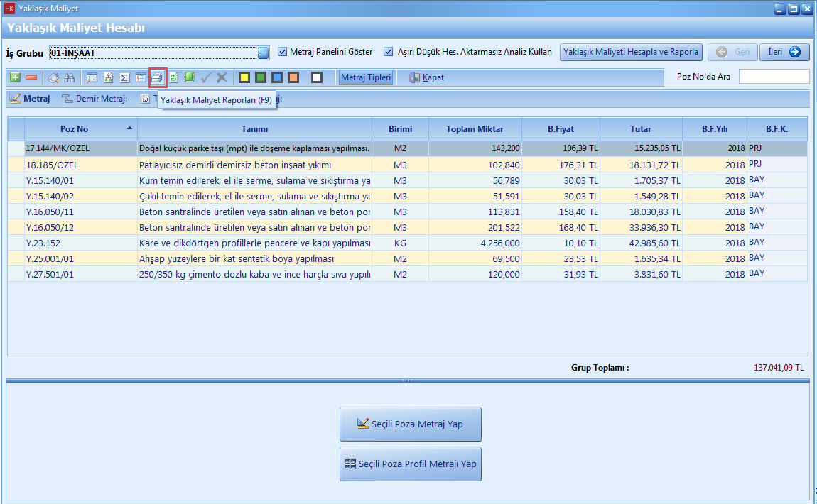817x504 pixels.
Task: Uncheck Aşırı Düşük Hes. Aktarmasız Analiz Kullan
Action: [x=389, y=52]
